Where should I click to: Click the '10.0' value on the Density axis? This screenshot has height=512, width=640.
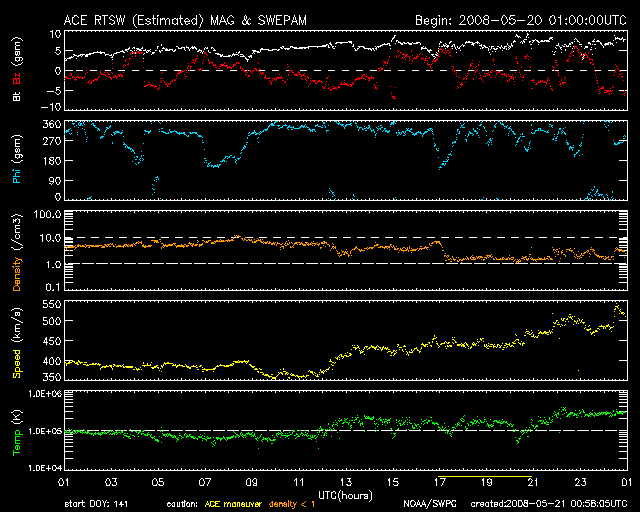(x=51, y=238)
